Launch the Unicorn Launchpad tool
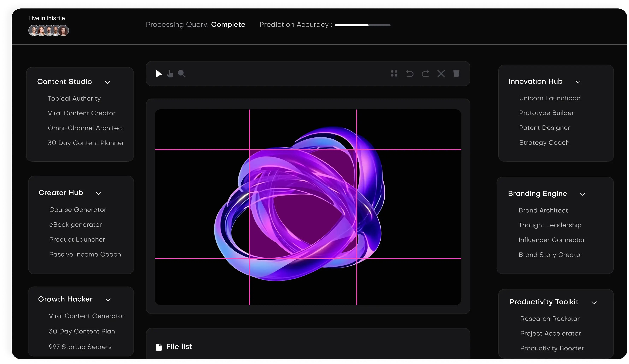629x364 pixels. [550, 98]
